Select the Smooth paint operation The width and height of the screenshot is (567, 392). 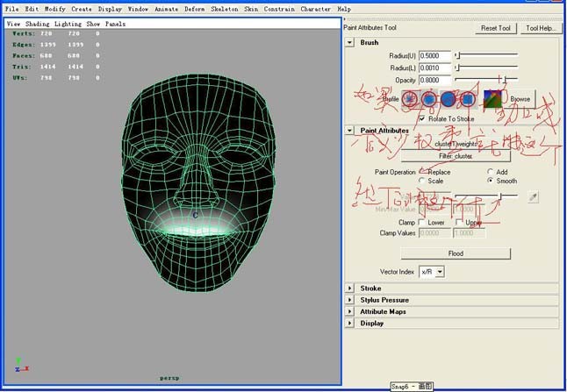point(490,181)
